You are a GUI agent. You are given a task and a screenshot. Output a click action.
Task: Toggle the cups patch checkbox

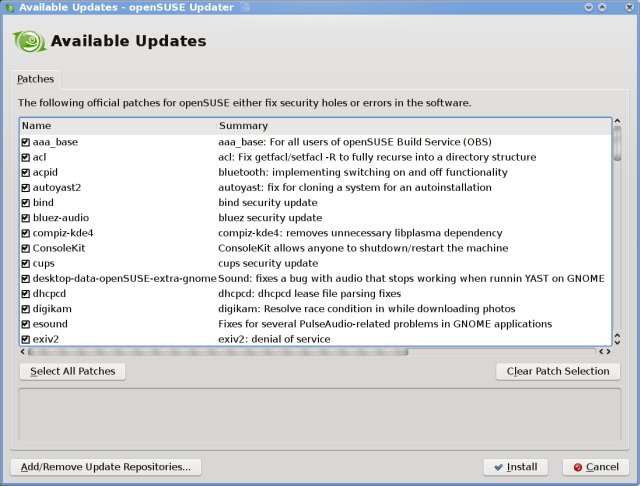26,263
